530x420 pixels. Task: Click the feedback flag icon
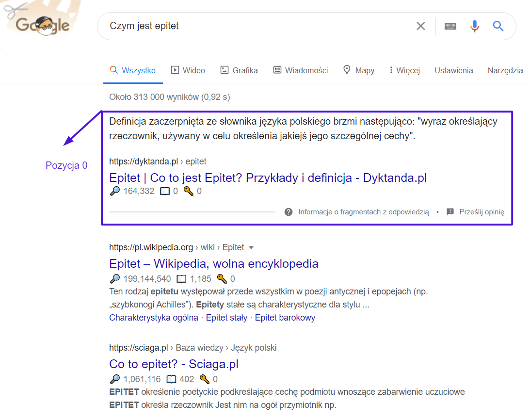click(x=450, y=212)
